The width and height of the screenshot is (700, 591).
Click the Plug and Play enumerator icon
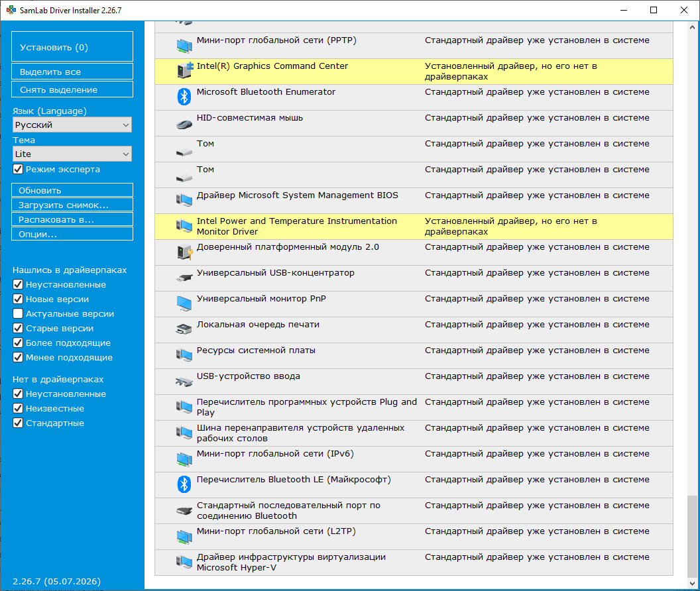pos(184,407)
